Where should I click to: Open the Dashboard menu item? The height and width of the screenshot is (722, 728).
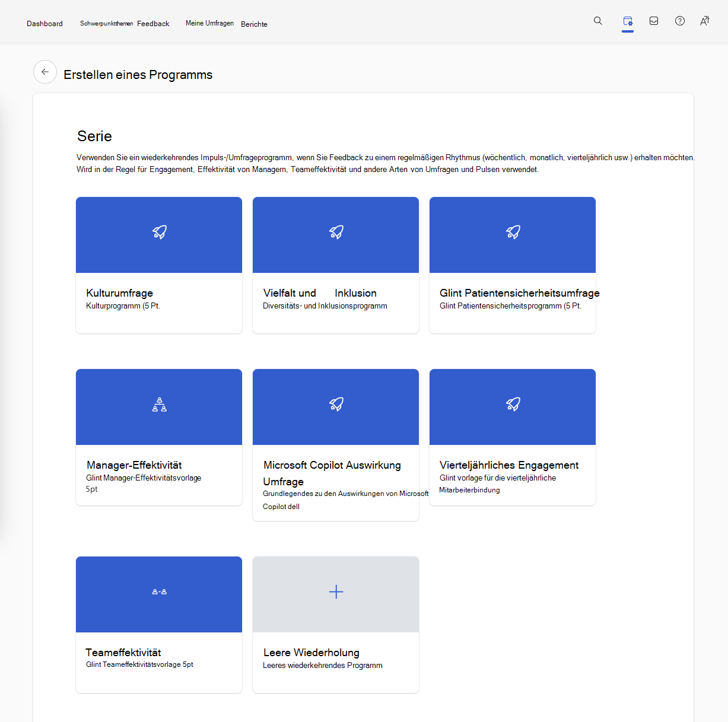[44, 24]
